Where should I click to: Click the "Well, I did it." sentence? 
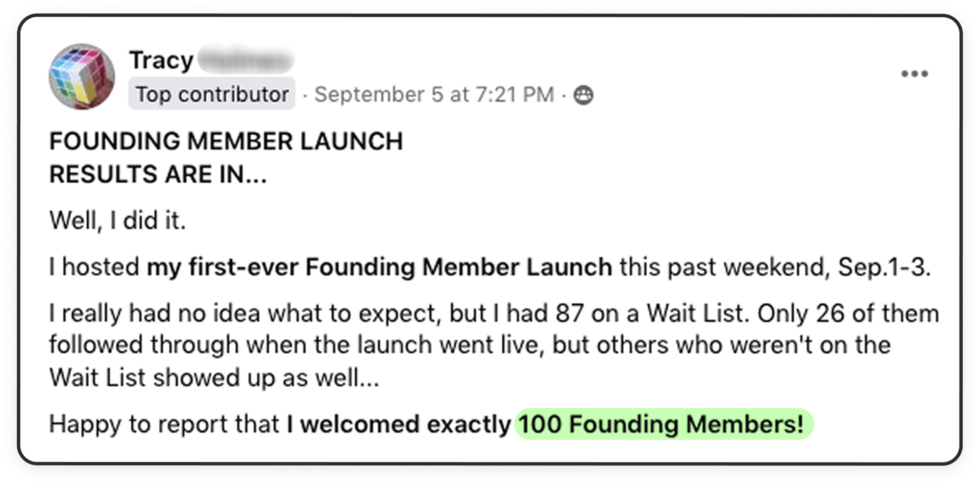(x=118, y=220)
